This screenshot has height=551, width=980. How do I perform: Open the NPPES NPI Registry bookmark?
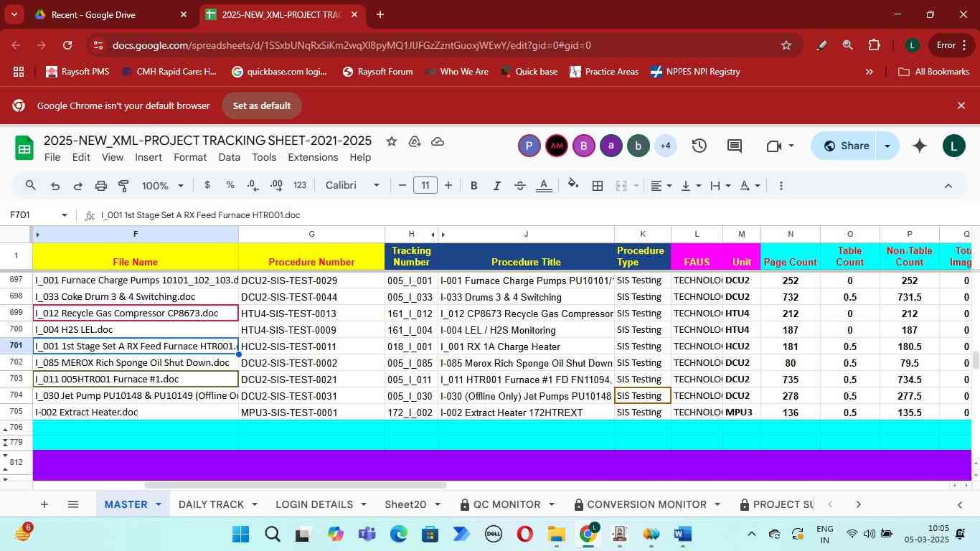(x=694, y=72)
